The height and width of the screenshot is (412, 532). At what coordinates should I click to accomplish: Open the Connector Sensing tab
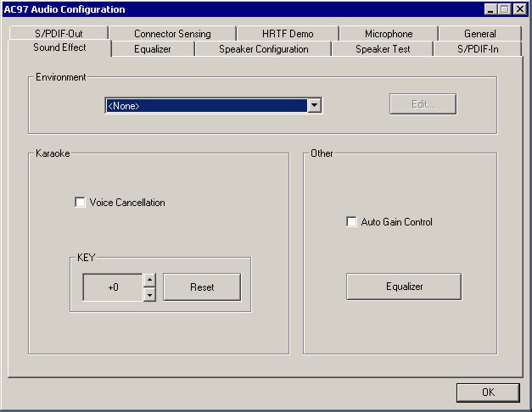[x=172, y=34]
